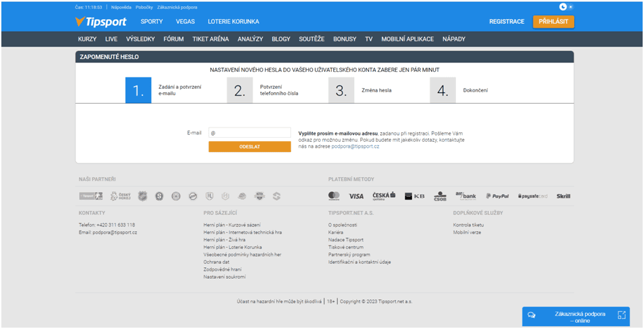
Task: Open Herní plán - Internetová technická hra
Action: [x=242, y=233]
